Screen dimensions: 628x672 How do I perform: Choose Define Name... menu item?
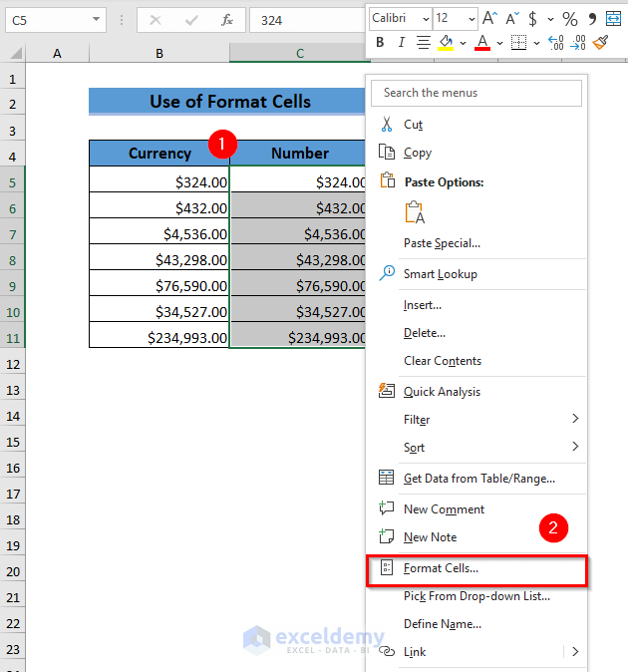pyautogui.click(x=476, y=624)
